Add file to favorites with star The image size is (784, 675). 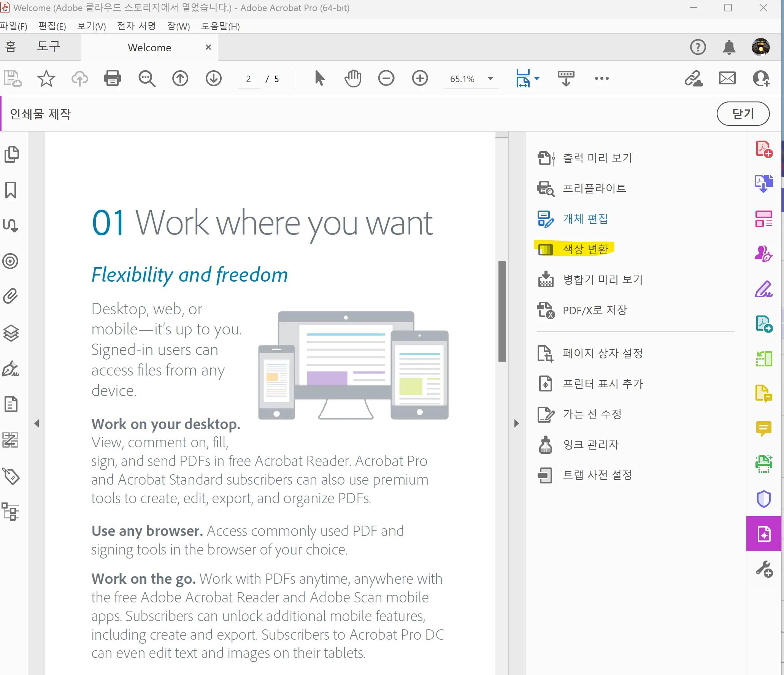pyautogui.click(x=46, y=79)
